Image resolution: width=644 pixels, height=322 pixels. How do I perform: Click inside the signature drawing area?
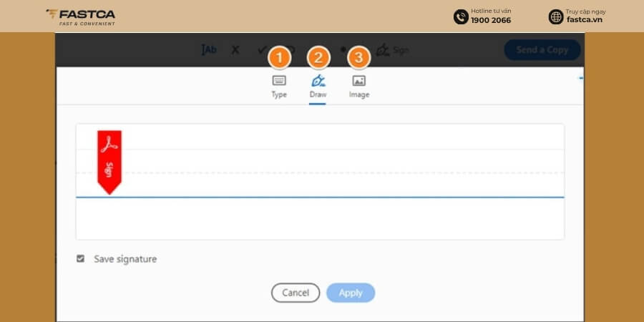click(x=320, y=182)
